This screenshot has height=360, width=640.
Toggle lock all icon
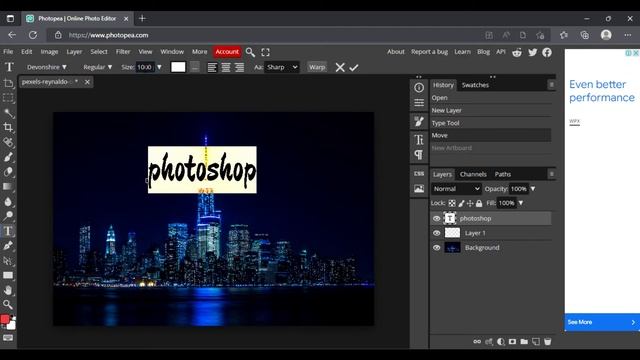tap(479, 203)
